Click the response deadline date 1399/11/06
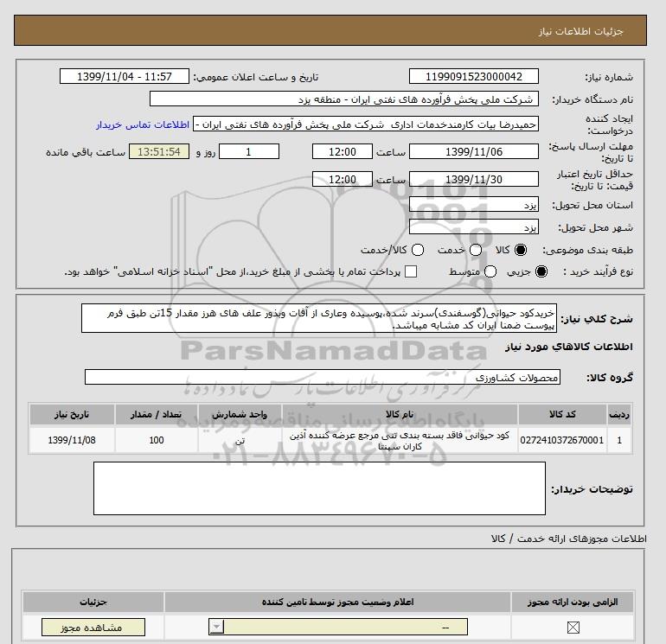The width and height of the screenshot is (666, 644). point(474,151)
